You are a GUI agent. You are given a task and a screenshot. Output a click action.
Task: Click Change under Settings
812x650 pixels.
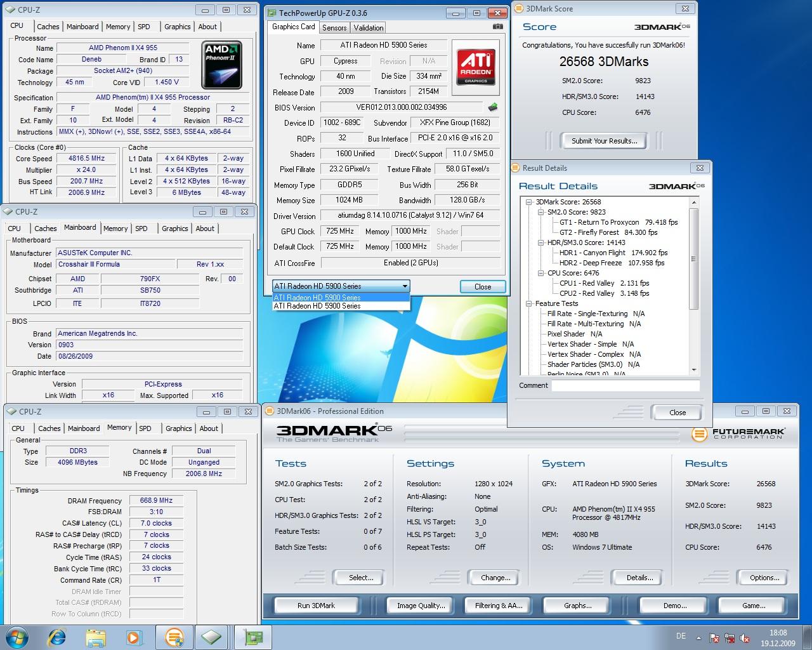495,578
